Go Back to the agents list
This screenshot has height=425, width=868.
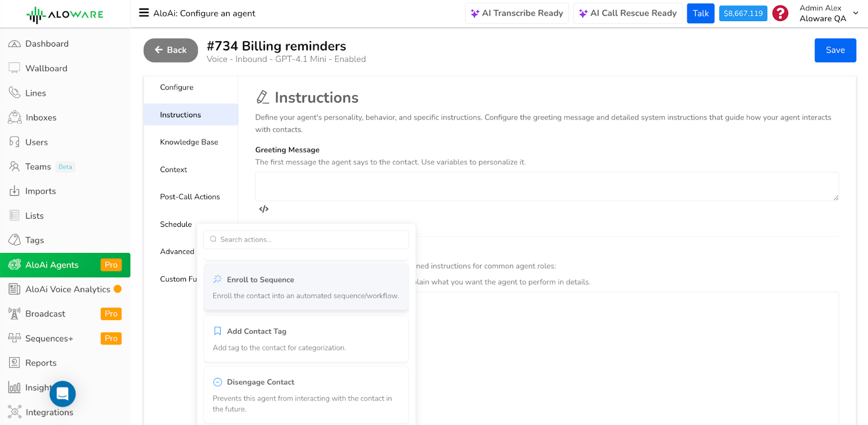coord(170,50)
